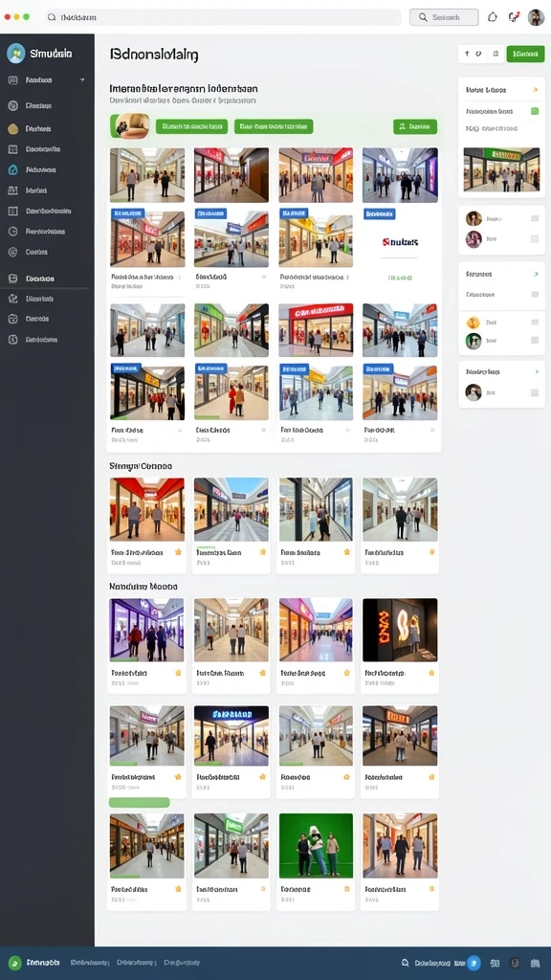Expand the yellow chevron in the top right panel
This screenshot has height=980, width=551.
536,90
